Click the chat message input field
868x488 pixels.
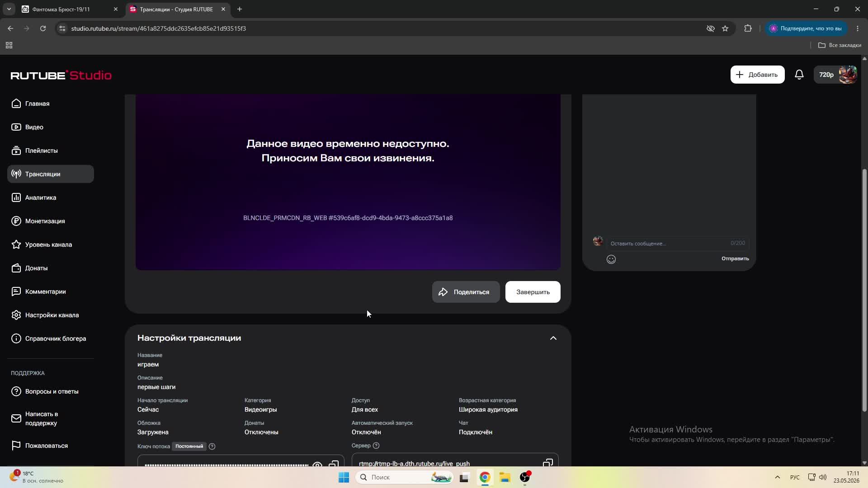click(677, 243)
